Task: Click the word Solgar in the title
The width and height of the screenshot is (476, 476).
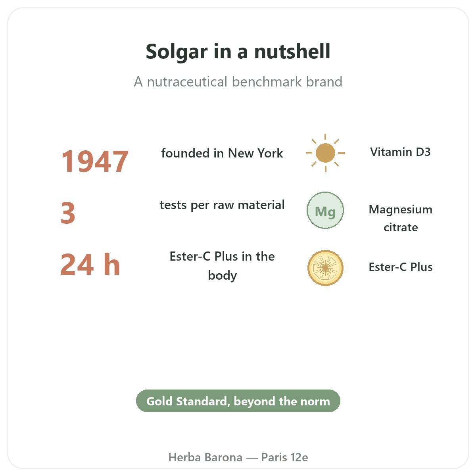Action: [x=177, y=52]
